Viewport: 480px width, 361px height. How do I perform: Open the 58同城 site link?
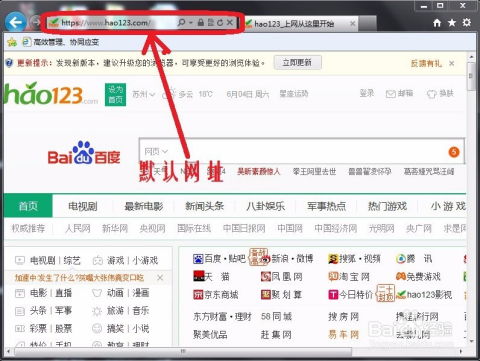[x=276, y=316]
